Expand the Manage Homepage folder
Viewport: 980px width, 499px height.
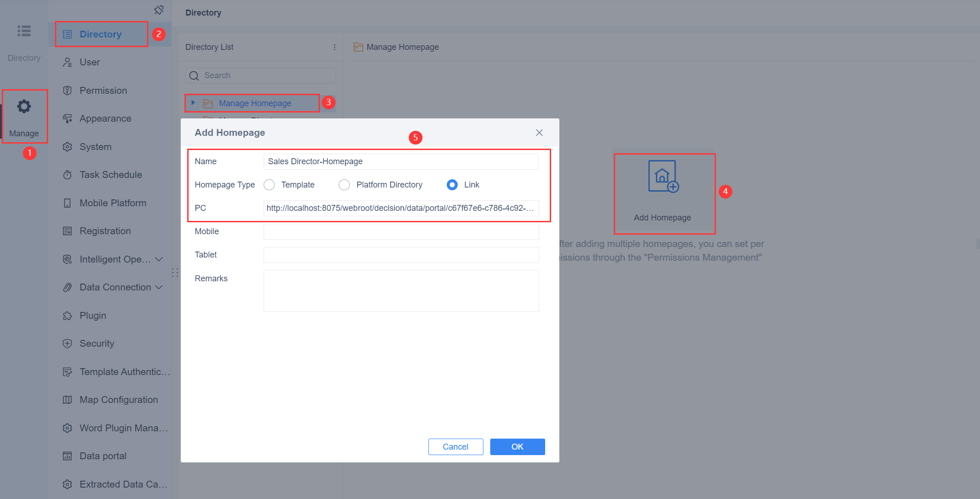pos(193,103)
